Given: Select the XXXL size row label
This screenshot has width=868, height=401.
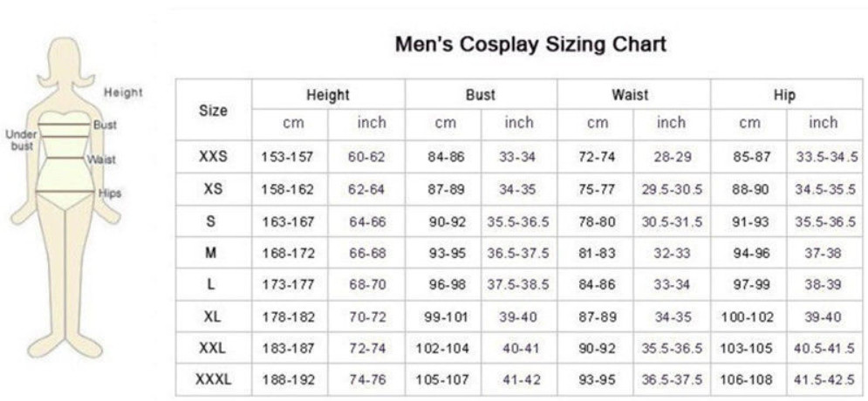Looking at the screenshot, I should point(212,379).
